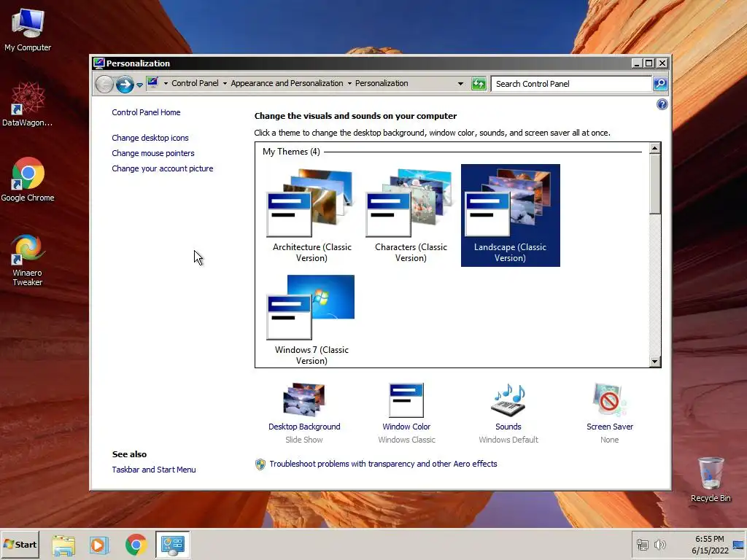
Task: Open the recent pages dropdown arrow
Action: click(x=139, y=85)
